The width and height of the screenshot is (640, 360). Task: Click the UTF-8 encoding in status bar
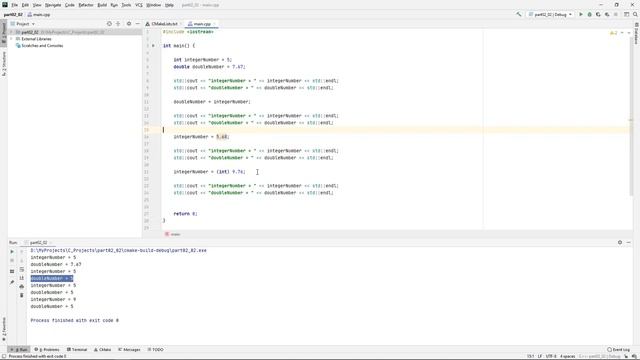[551, 356]
